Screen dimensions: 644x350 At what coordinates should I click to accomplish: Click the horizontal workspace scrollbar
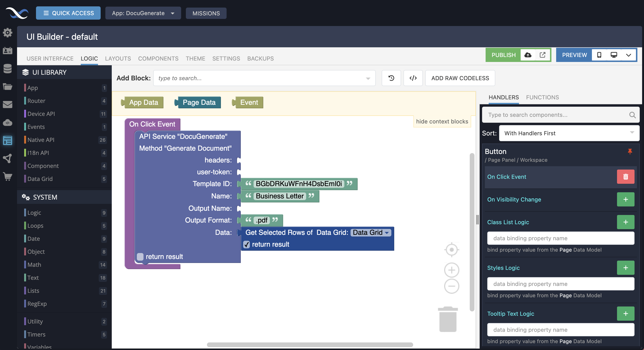point(309,345)
